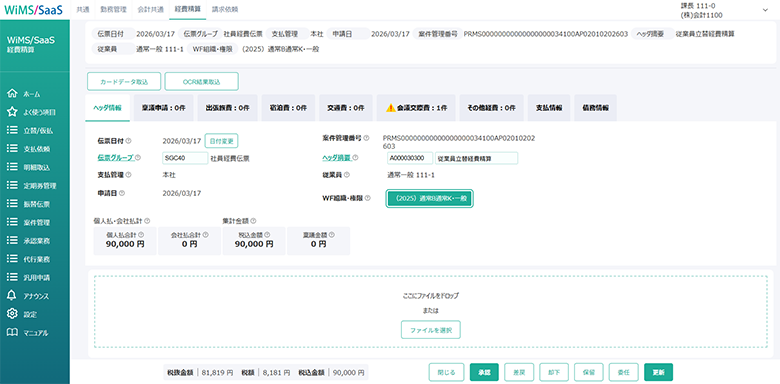Click help icon beside 個人払・会社払計 heading

click(148, 220)
